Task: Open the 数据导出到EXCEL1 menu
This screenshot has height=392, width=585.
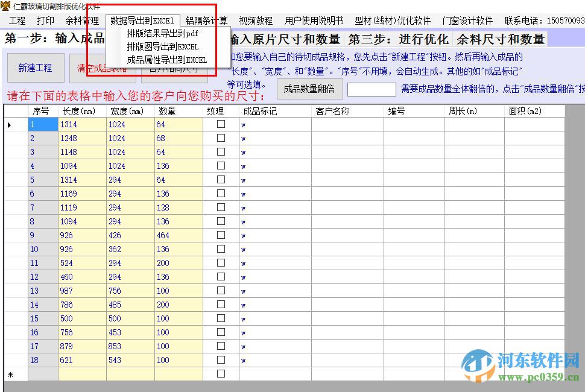Action: pyautogui.click(x=143, y=20)
